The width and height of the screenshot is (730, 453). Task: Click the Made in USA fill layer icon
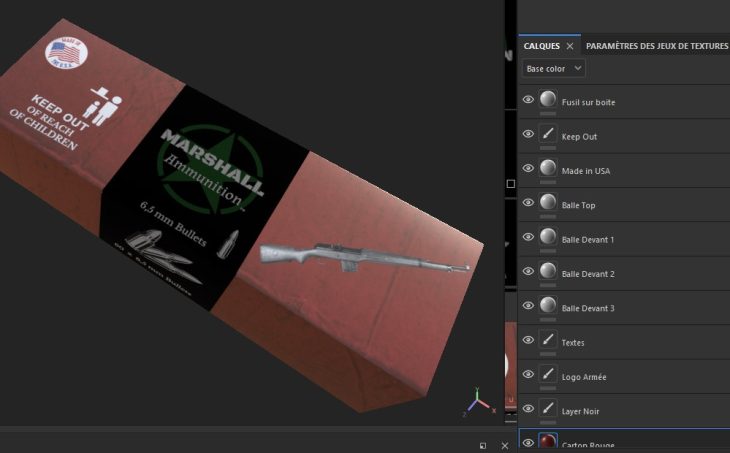pos(548,168)
